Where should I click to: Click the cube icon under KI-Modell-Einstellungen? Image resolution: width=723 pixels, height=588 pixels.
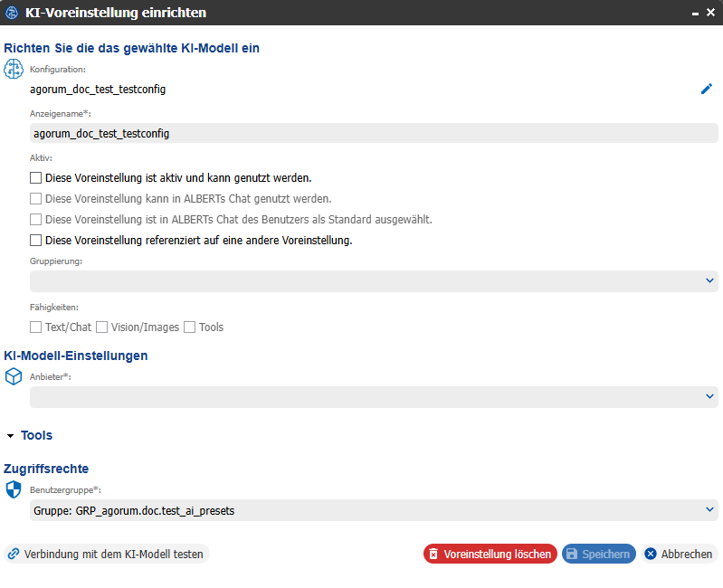tap(14, 376)
